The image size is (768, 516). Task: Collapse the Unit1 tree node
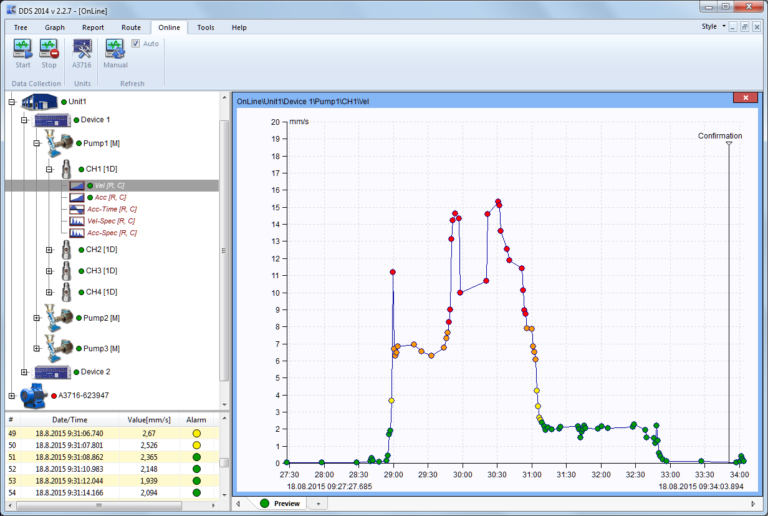coord(10,101)
